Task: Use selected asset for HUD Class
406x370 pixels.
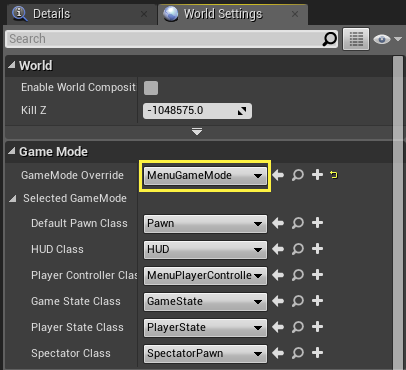Action: click(x=278, y=249)
